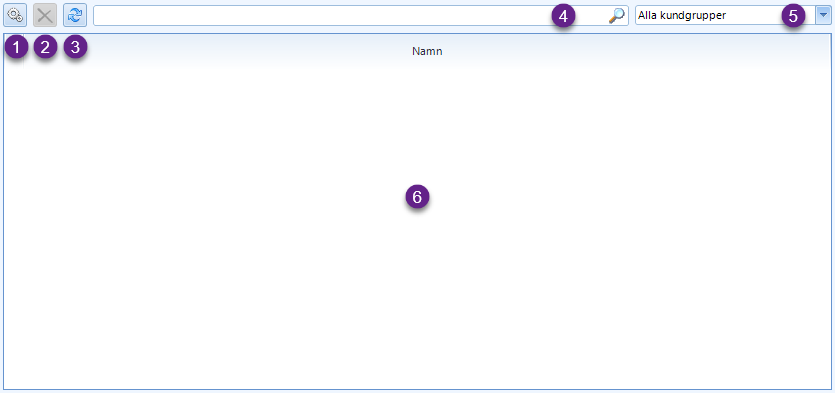The width and height of the screenshot is (835, 393).
Task: Sort by the Namn column header
Action: [x=427, y=52]
